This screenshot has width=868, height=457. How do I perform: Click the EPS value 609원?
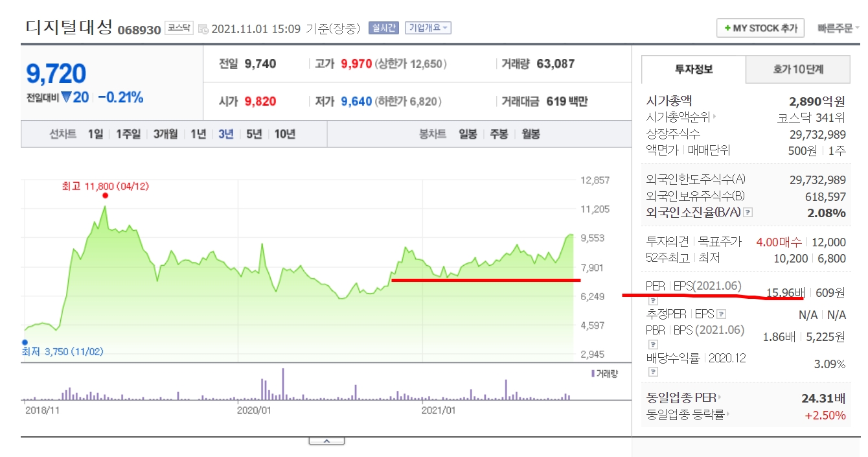(830, 292)
